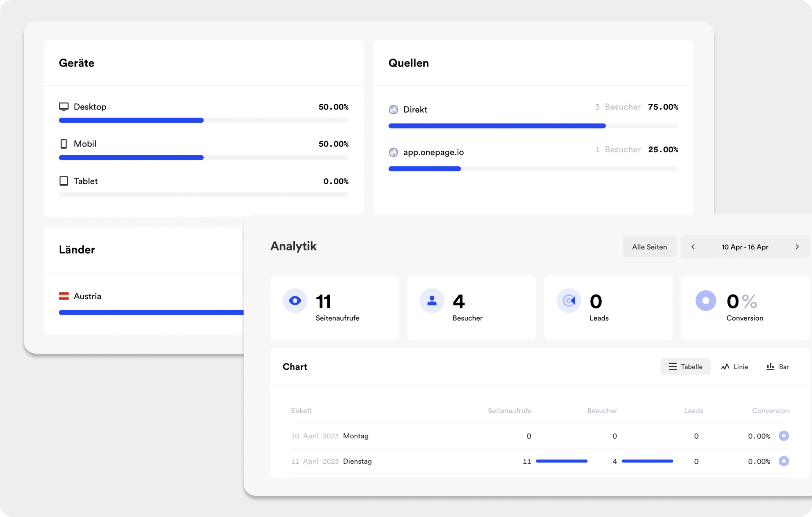This screenshot has height=517, width=812.
Task: Switch chart view to Tabelle
Action: (x=685, y=366)
